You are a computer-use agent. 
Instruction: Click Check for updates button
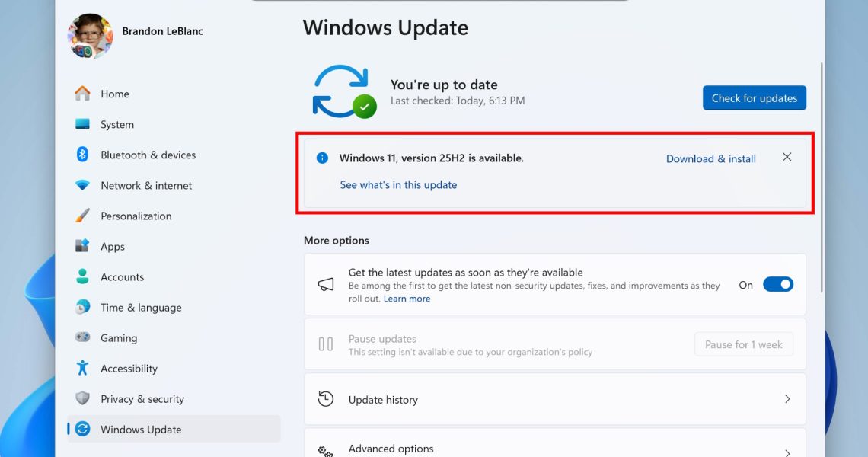pyautogui.click(x=755, y=98)
